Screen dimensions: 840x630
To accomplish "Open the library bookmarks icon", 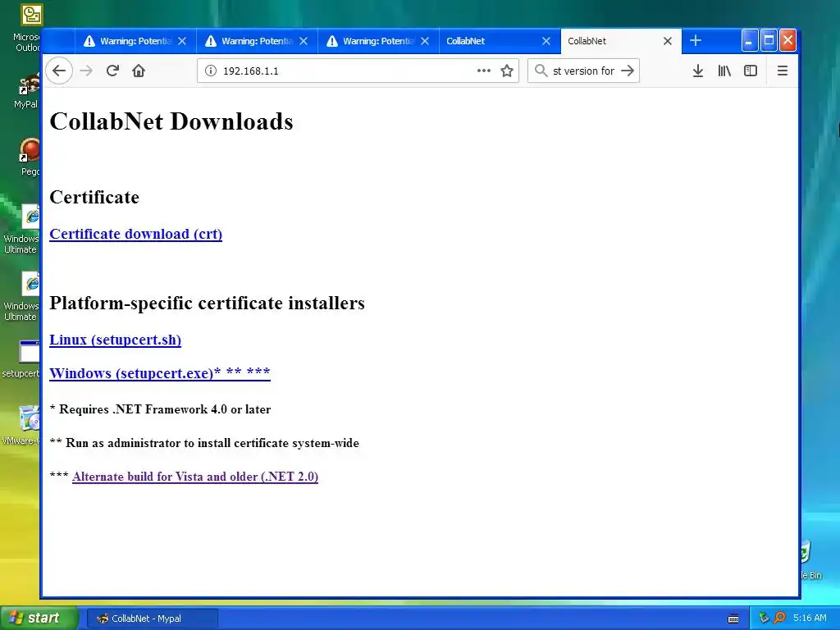I will click(x=724, y=71).
